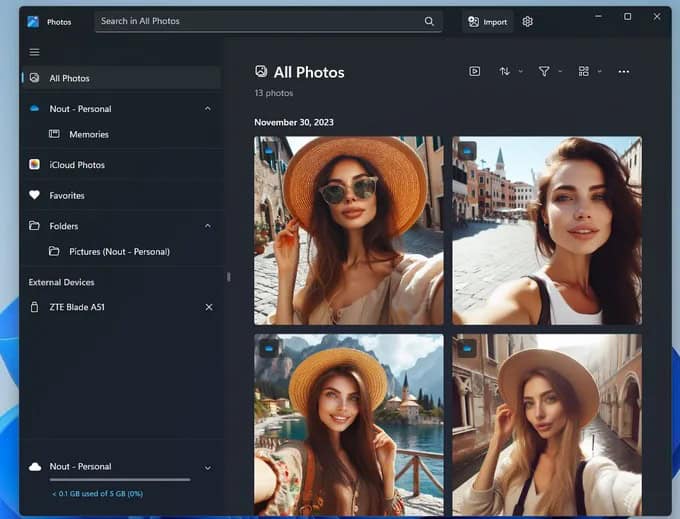The height and width of the screenshot is (519, 680).
Task: Click in the Search in All Photos field
Action: click(x=268, y=21)
